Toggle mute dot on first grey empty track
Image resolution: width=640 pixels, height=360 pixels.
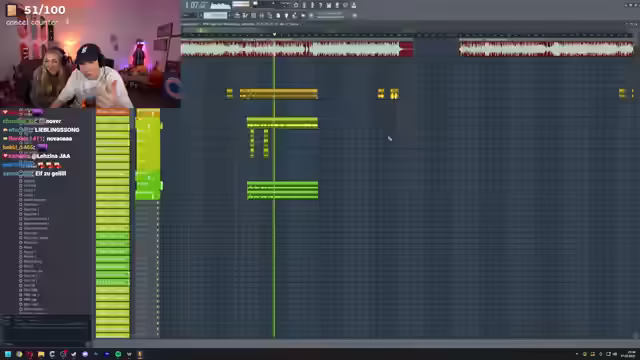(x=158, y=203)
